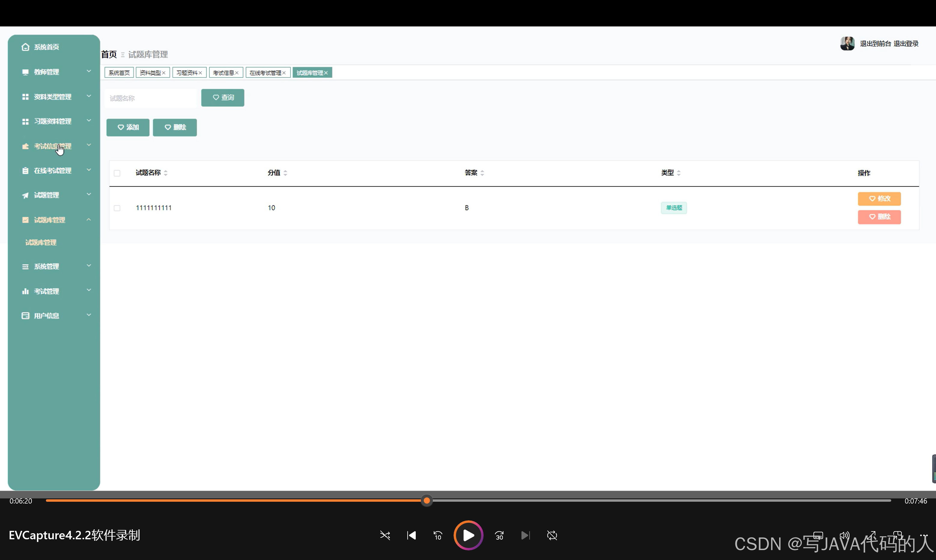Expand the 习题资料管理 chevron
Viewport: 936px width, 560px height.
pyautogui.click(x=89, y=120)
